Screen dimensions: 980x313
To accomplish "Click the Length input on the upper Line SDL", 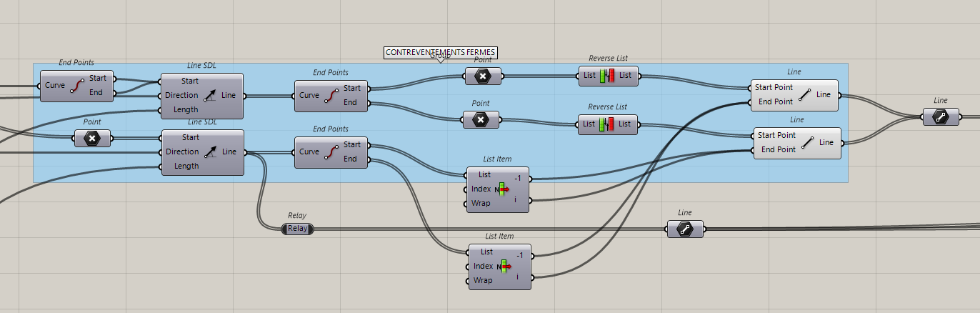I will pos(186,110).
